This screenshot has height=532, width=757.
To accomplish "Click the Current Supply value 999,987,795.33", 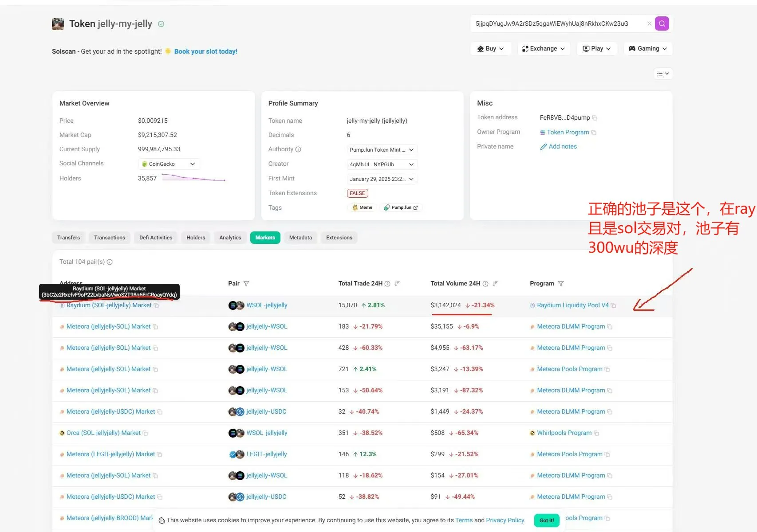I will [x=159, y=149].
